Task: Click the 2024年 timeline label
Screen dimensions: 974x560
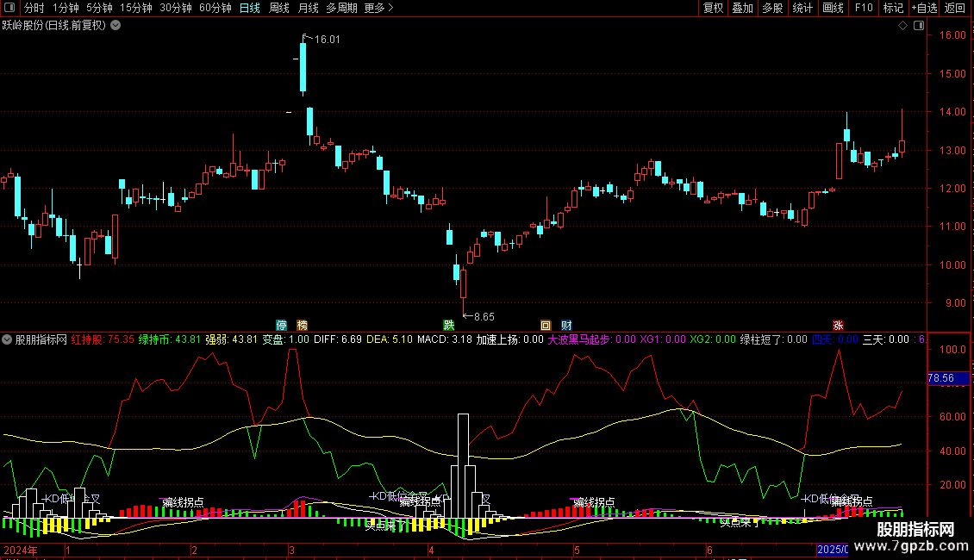Action: point(21,550)
